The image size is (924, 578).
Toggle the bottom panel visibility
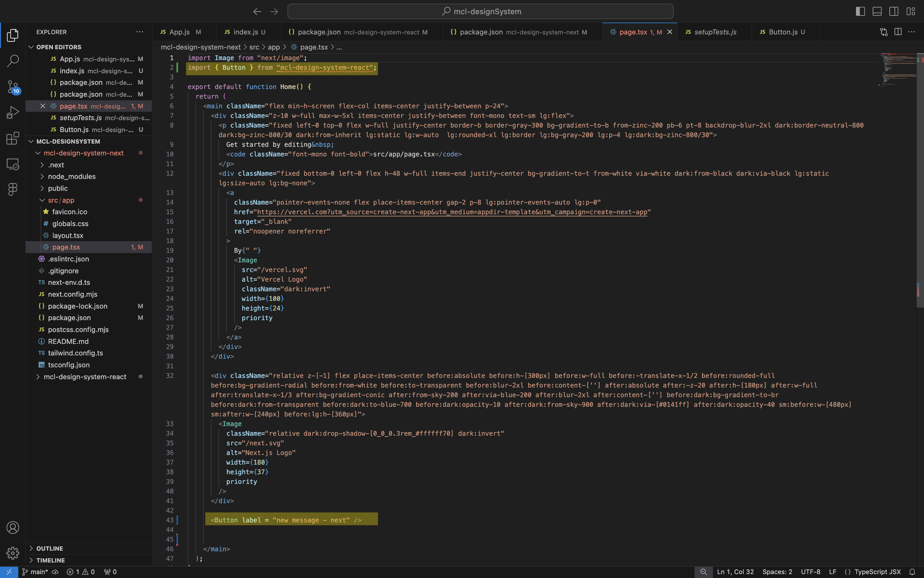pyautogui.click(x=877, y=11)
